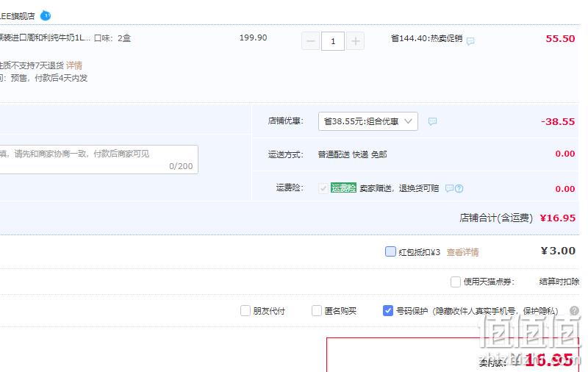
Task: Click the 店铺合计 amount ¥16.95
Action: click(x=557, y=218)
